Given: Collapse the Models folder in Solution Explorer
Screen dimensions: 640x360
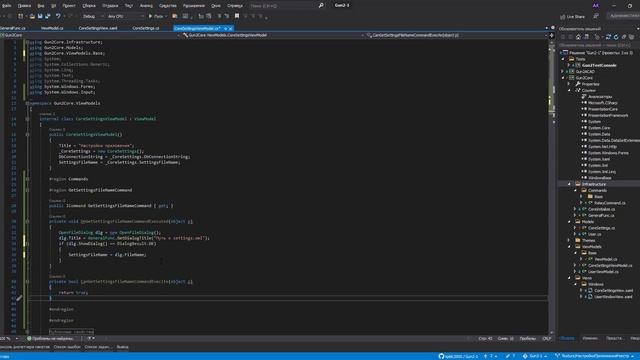Looking at the screenshot, I should pos(569,222).
